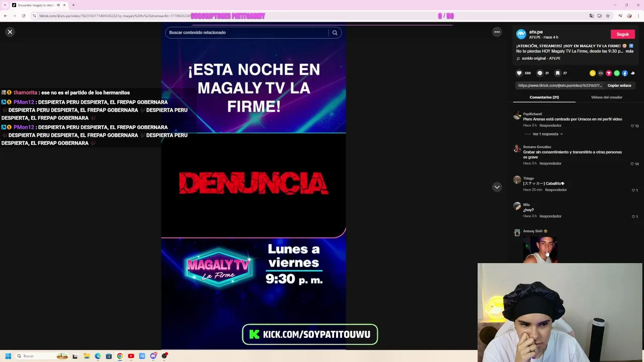Open PapiKchamE's profile avatar
644x362 pixels.
517,116
